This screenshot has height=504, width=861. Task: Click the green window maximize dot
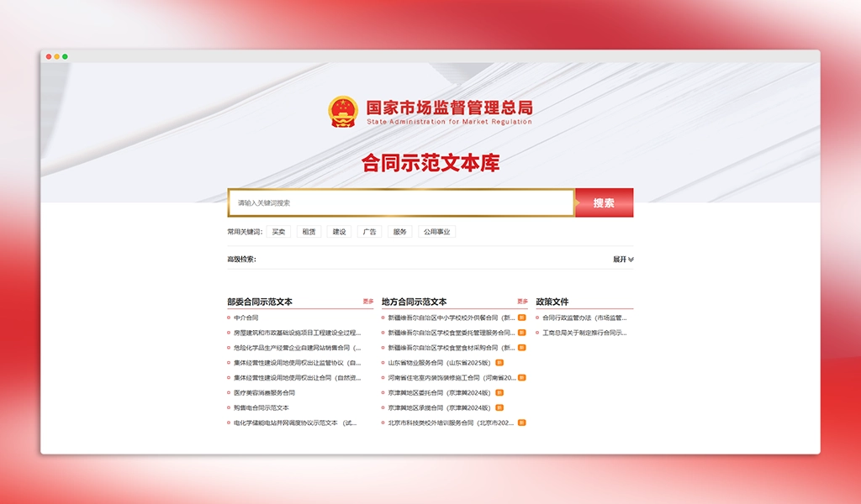click(x=65, y=56)
